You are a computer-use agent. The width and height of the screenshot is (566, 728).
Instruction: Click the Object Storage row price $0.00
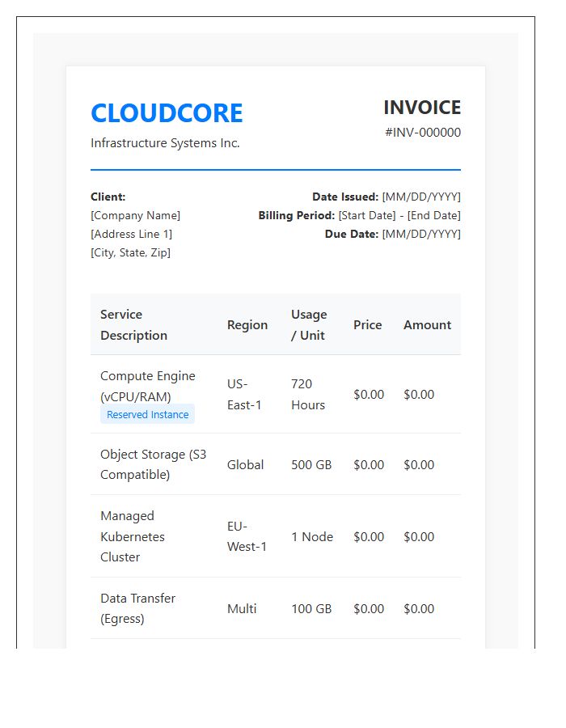(369, 465)
